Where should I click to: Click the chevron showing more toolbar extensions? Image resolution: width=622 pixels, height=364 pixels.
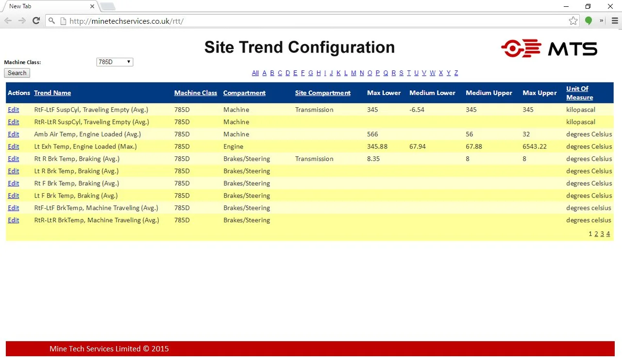[601, 21]
